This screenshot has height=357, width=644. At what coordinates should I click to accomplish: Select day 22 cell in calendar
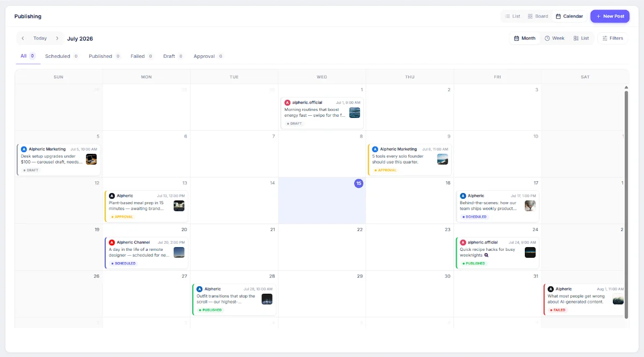point(322,247)
